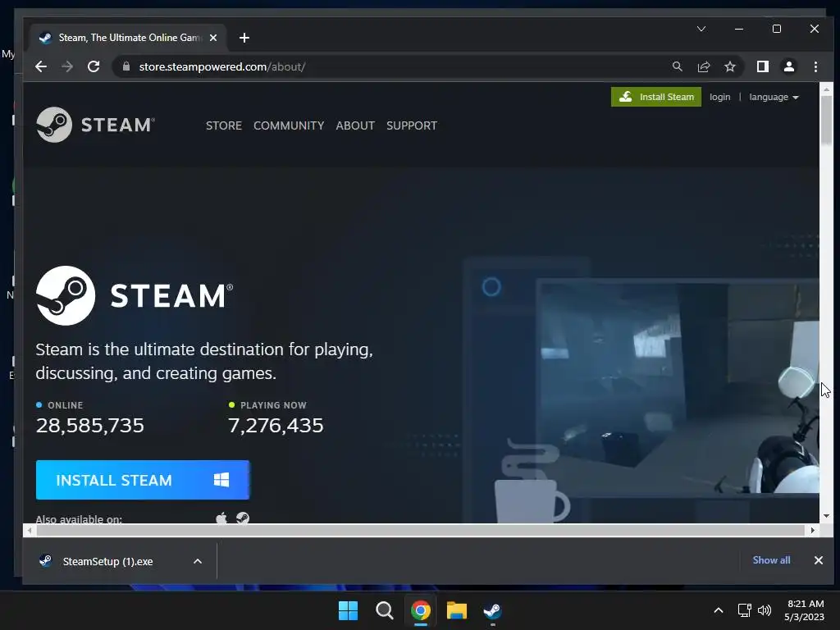Expand the SteamSetup download options chevron
Image resolution: width=840 pixels, height=630 pixels.
(x=198, y=561)
